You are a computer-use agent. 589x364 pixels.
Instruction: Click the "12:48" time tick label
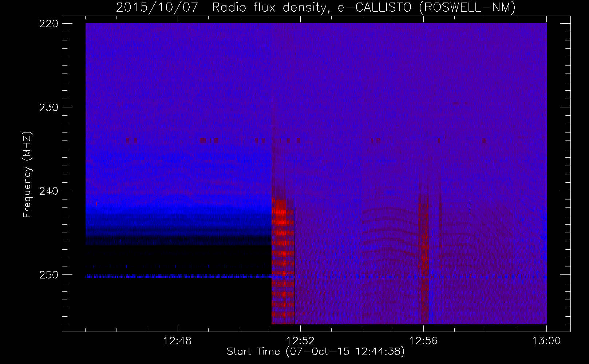coord(178,341)
